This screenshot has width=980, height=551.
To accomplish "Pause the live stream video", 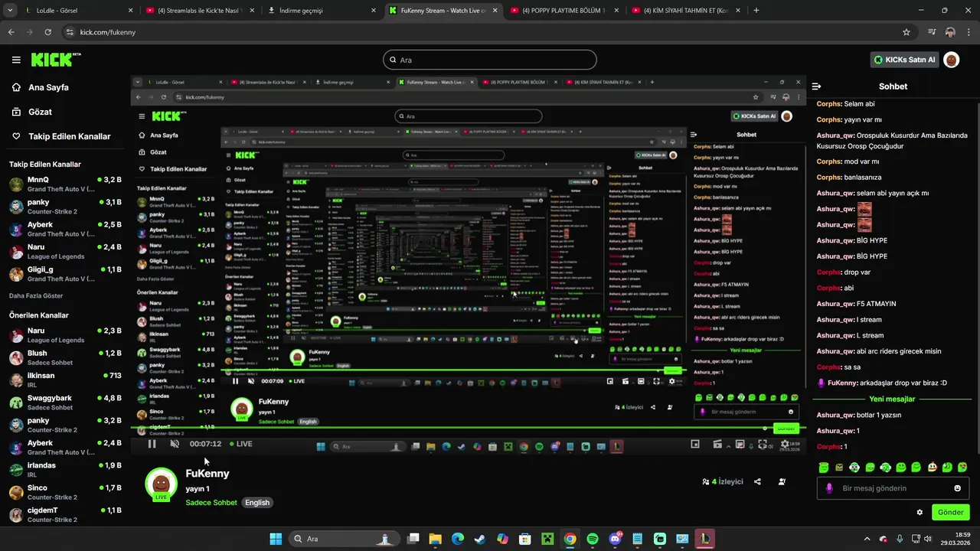I will click(152, 444).
